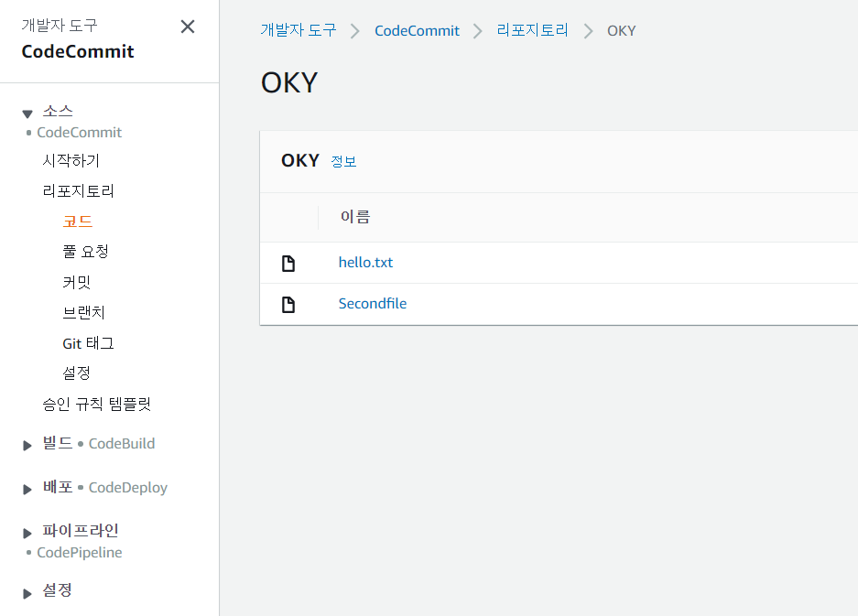Expand the 파이프라인 CodePipeline section
The image size is (858, 616).
pos(27,533)
